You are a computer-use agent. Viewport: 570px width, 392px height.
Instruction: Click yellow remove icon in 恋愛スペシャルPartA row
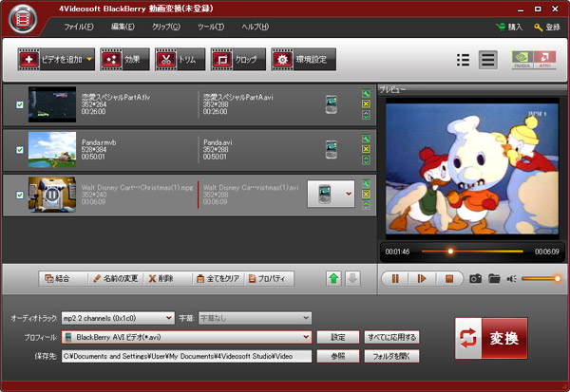click(366, 103)
